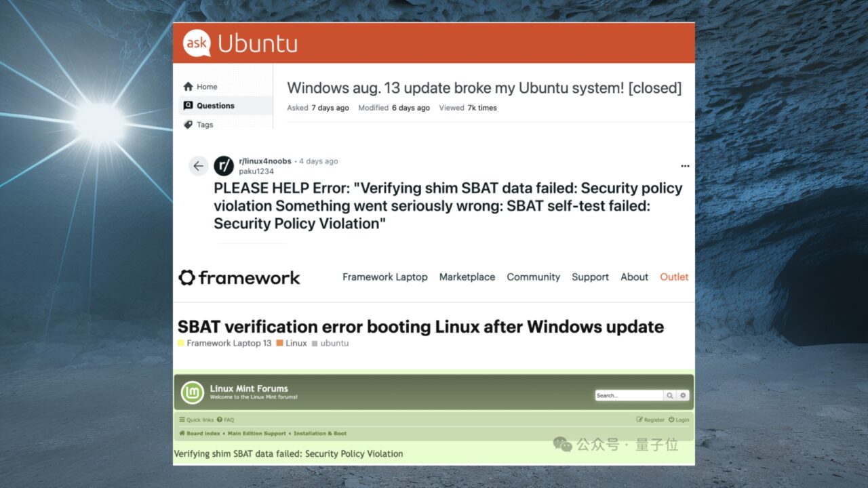Go to Main Edition Support breadcrumb
868x488 pixels.
[257, 433]
